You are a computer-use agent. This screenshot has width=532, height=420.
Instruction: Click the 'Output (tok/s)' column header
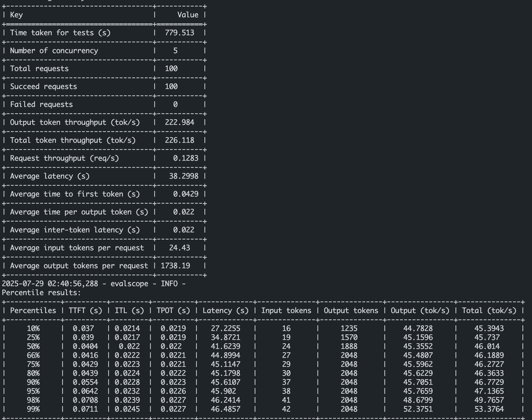(420, 311)
